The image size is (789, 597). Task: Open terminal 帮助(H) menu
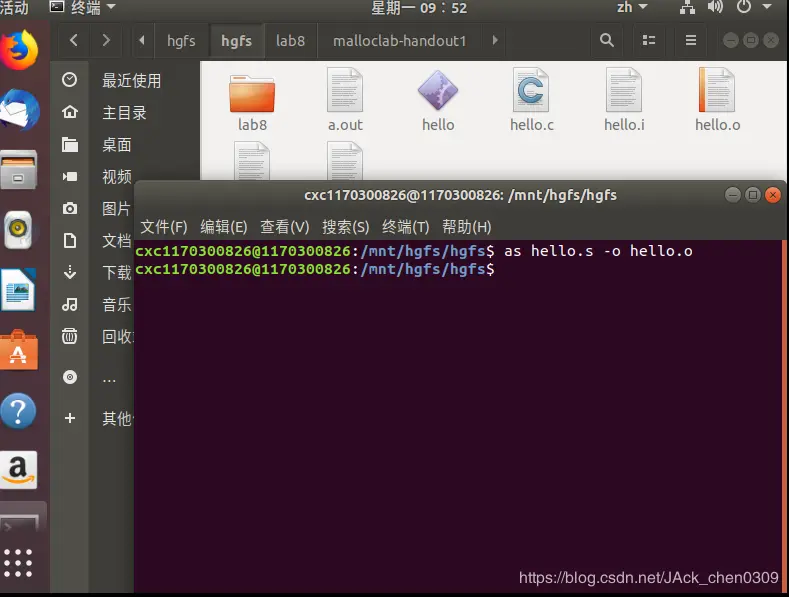tap(466, 227)
